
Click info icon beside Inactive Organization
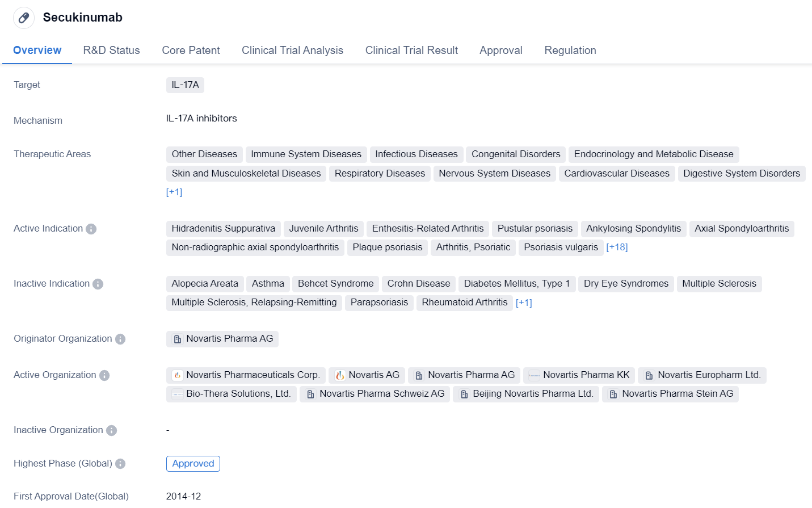[111, 430]
